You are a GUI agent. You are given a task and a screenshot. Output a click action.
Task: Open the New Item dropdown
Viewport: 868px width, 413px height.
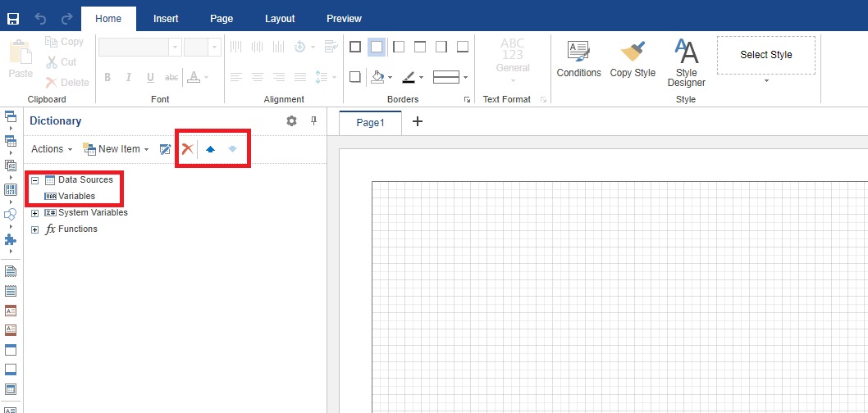click(x=116, y=148)
